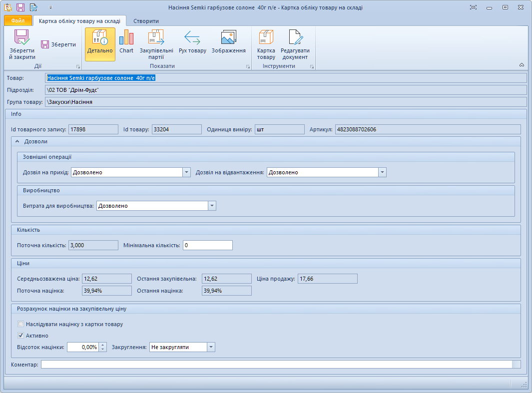The image size is (532, 393).
Task: Click the 'Мінімальна кількість' input field
Action: pyautogui.click(x=207, y=245)
